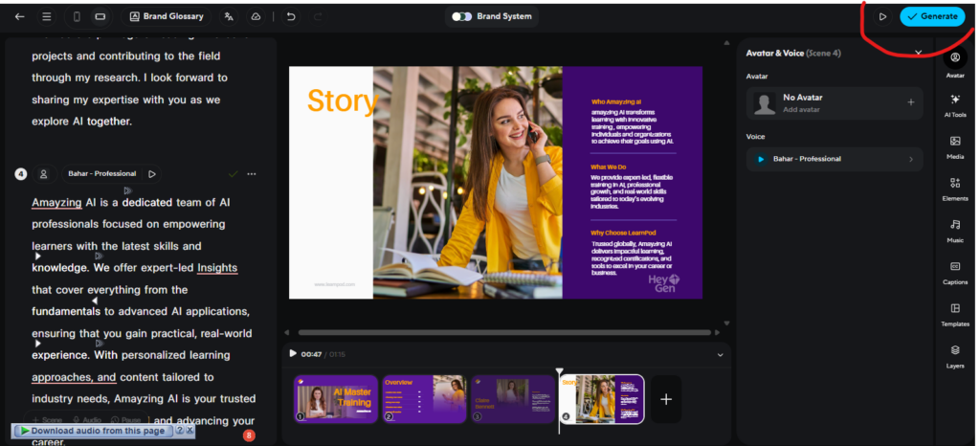Select scene 2 Overview thumbnail
This screenshot has height=446, width=980.
point(424,400)
